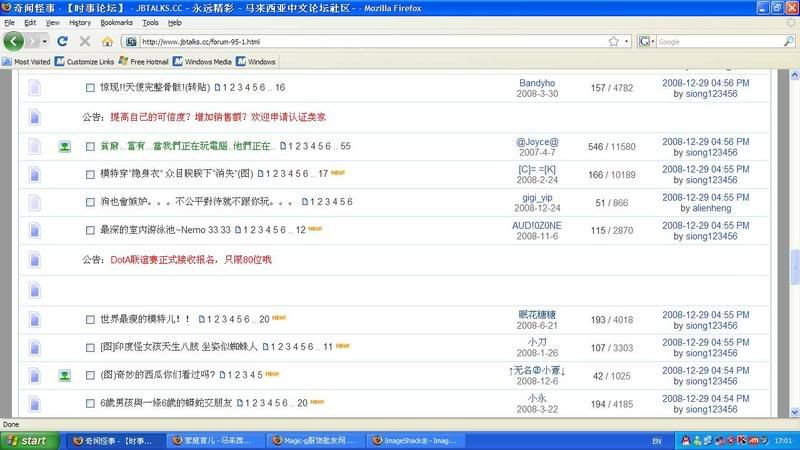This screenshot has height=450, width=800.
Task: Click the folder icon of the DotA announcement row
Action: [34, 260]
